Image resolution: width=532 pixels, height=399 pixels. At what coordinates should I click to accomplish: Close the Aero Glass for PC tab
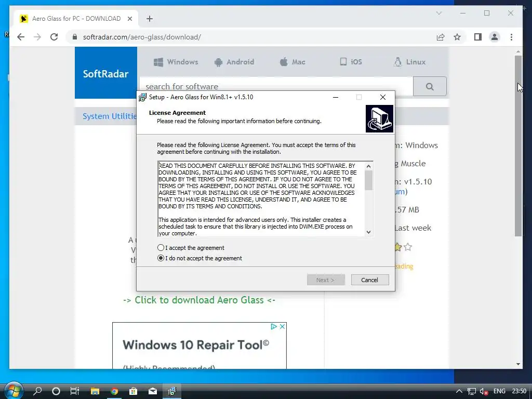pyautogui.click(x=129, y=19)
